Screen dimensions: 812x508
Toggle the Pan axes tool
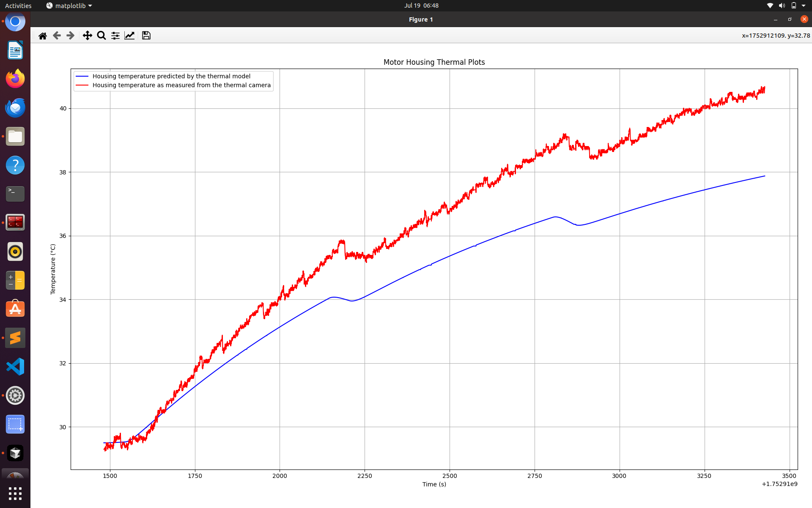88,36
